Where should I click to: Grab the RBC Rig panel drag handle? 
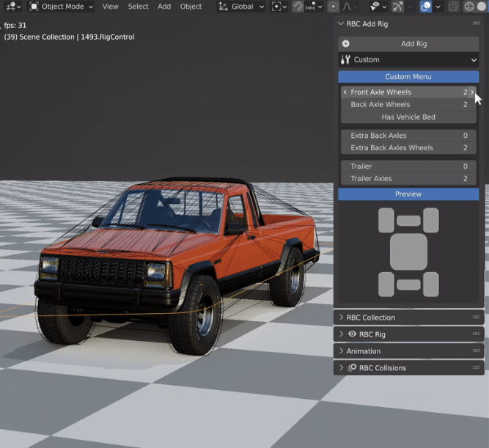coord(476,334)
